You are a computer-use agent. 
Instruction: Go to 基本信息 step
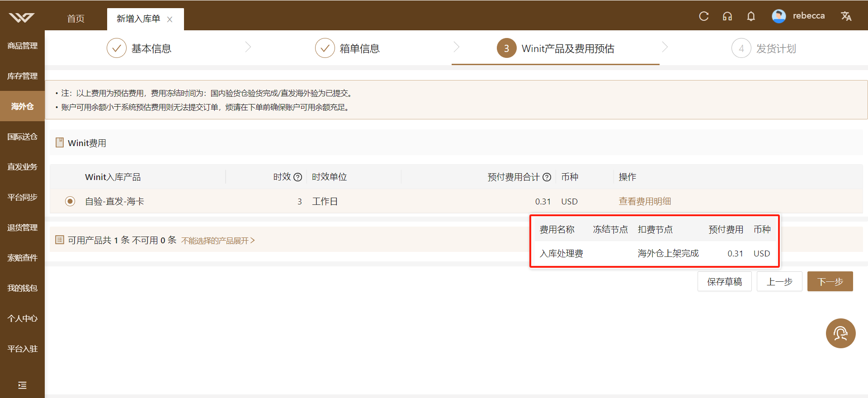pos(139,48)
